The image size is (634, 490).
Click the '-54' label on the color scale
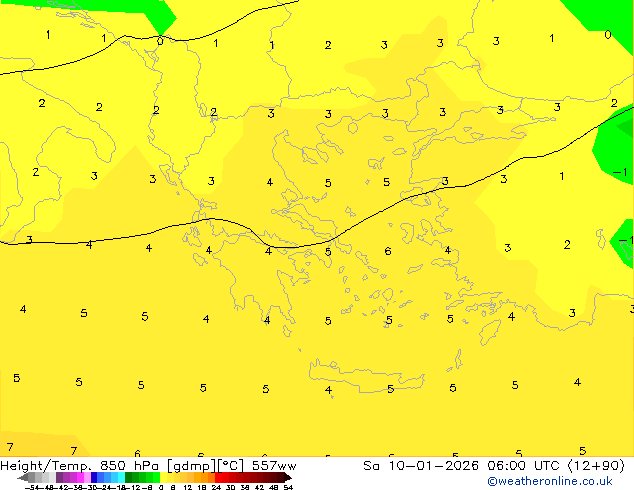tap(32, 487)
